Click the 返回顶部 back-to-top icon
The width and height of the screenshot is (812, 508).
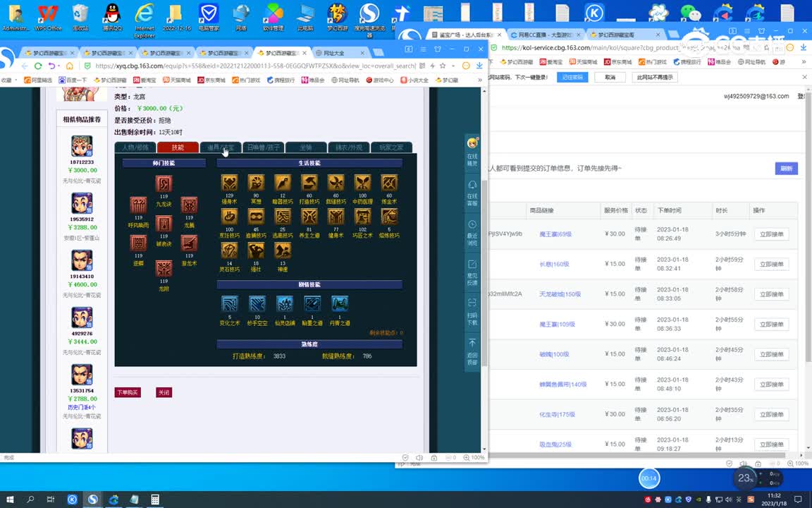coord(472,351)
